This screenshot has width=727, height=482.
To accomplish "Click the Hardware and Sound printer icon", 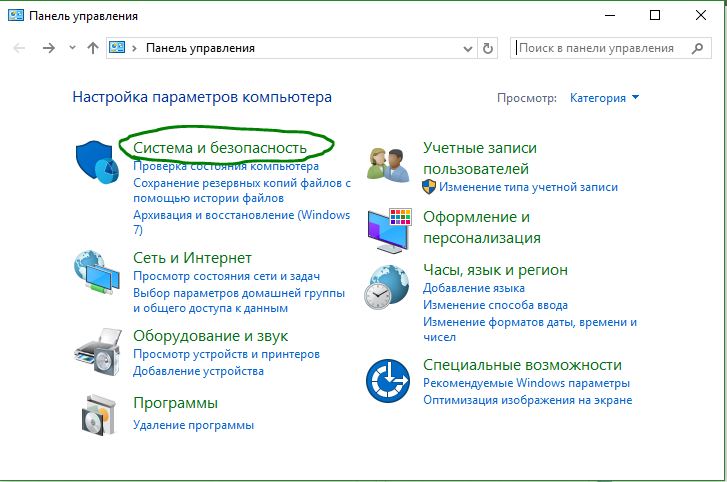I will 97,351.
